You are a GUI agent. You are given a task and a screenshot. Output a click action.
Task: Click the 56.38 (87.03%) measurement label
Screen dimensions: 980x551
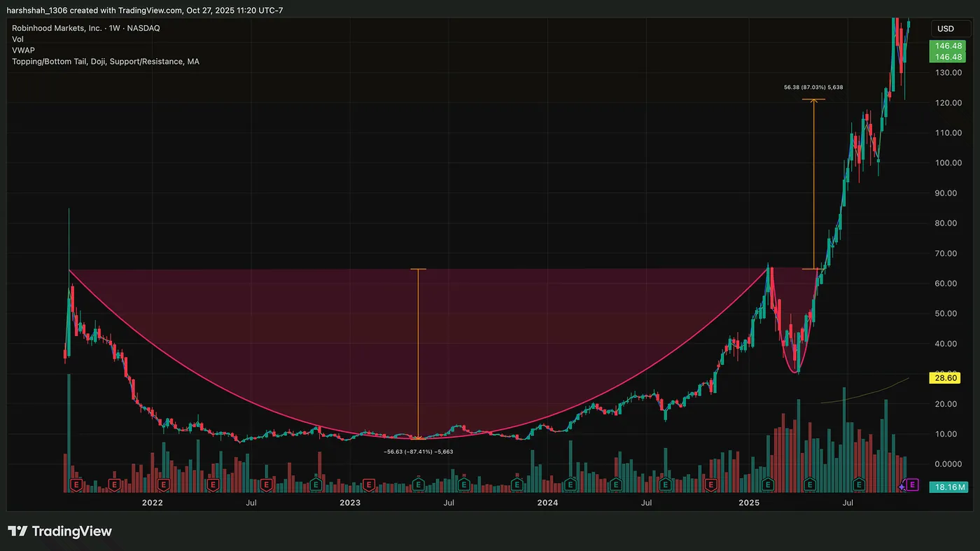[x=813, y=88]
